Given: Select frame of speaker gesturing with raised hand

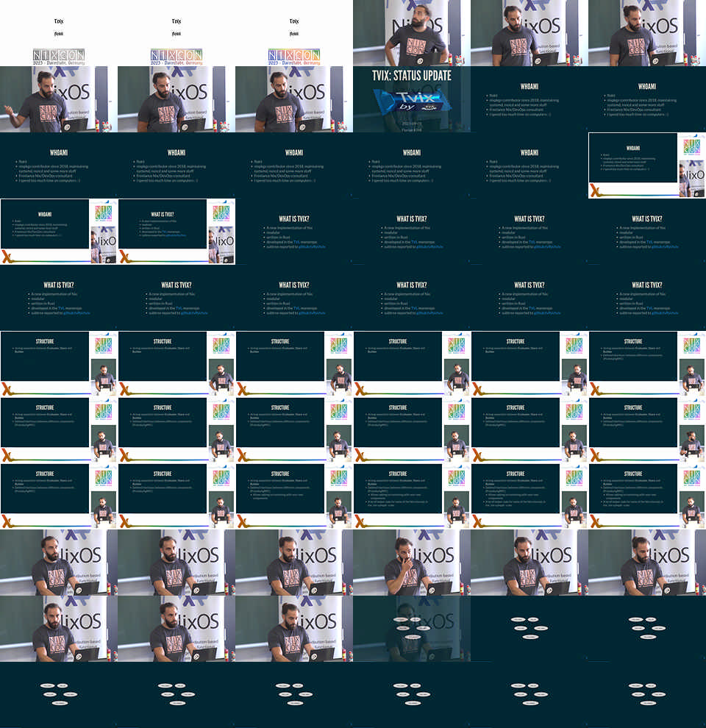Looking at the screenshot, I should pos(59,99).
